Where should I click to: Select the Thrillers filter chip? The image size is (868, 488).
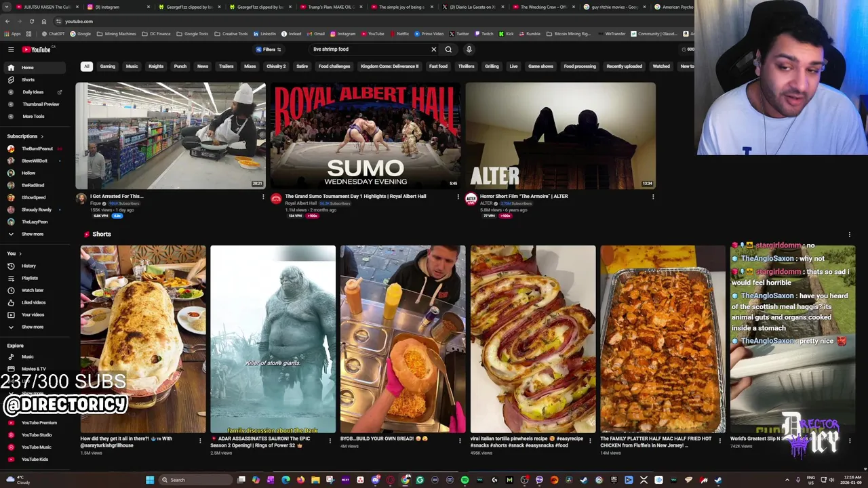[466, 66]
